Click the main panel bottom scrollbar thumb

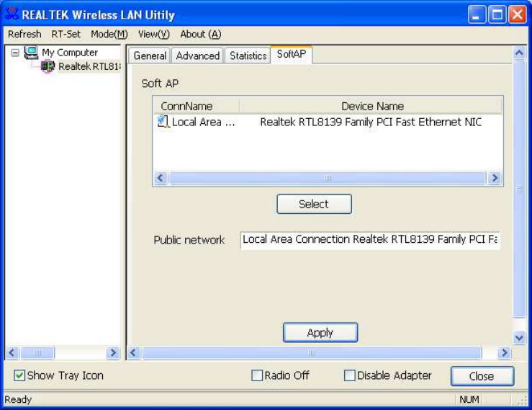(x=312, y=353)
